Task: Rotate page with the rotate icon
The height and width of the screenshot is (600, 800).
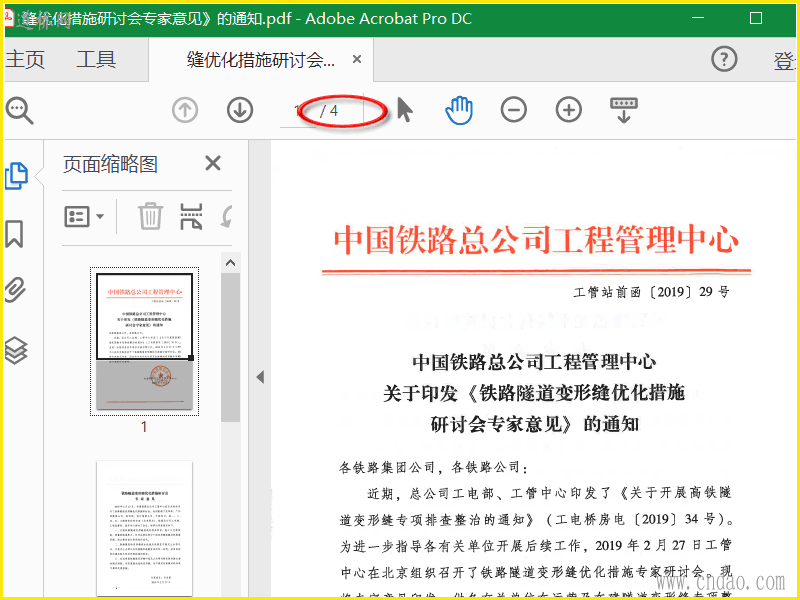Action: tap(227, 216)
